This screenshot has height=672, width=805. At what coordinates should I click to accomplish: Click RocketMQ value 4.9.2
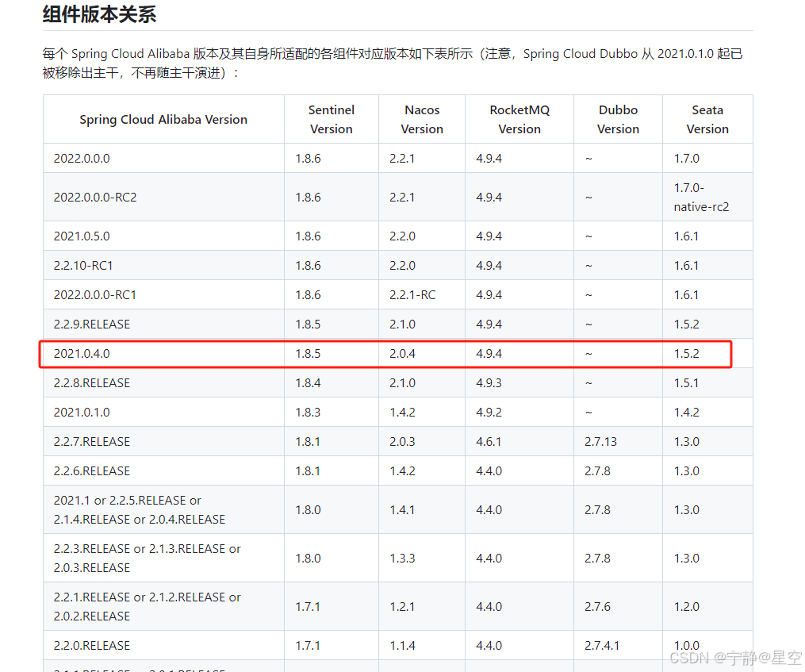pyautogui.click(x=489, y=412)
